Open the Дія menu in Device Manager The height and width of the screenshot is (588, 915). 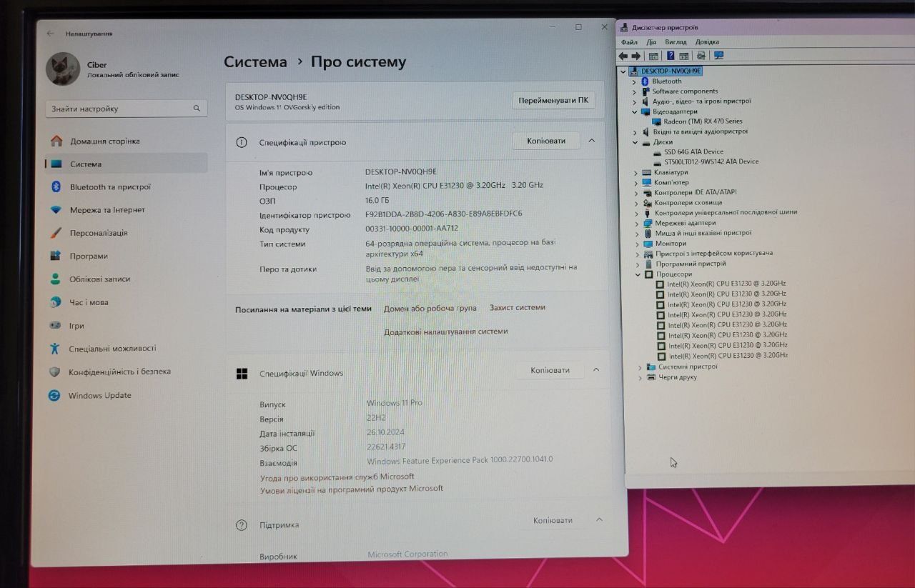tap(652, 42)
